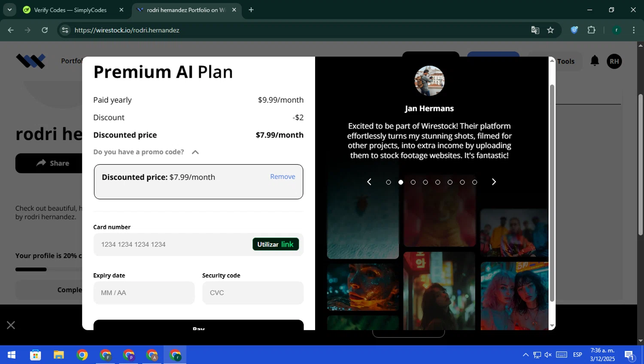Select the third testimonial carousel dot
The image size is (644, 364).
[413, 182]
